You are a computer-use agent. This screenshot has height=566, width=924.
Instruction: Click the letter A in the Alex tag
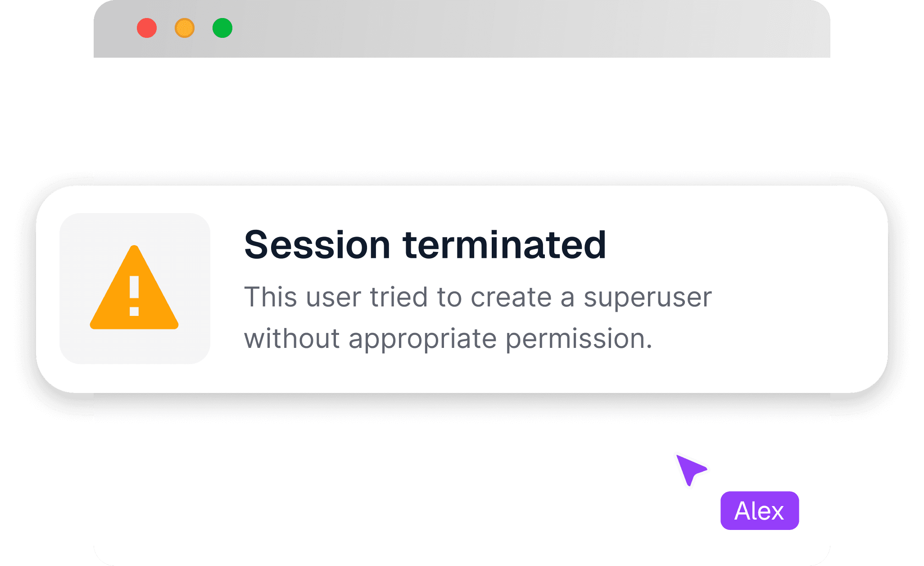(743, 511)
